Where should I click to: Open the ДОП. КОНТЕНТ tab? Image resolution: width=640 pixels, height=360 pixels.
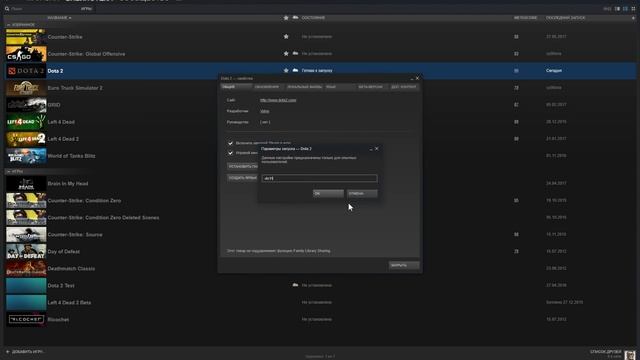[404, 87]
